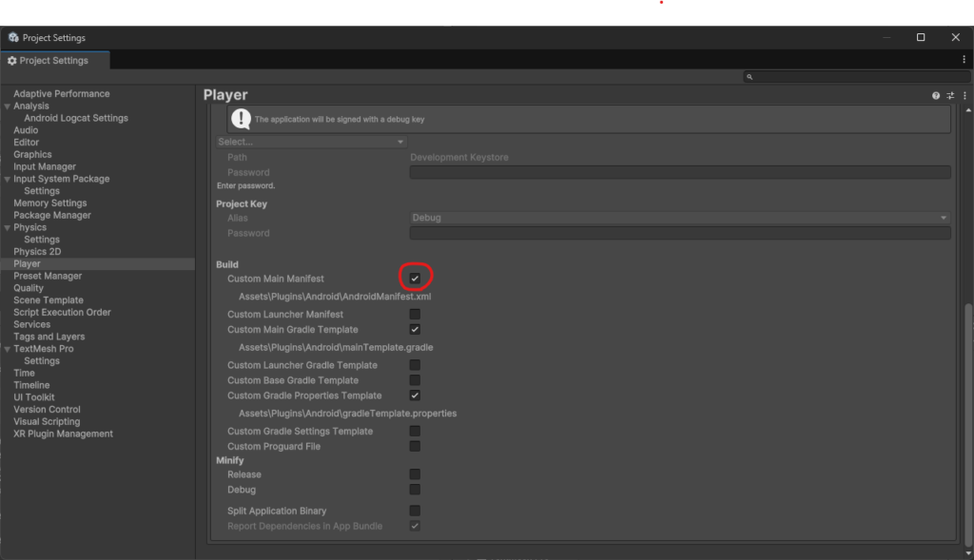The width and height of the screenshot is (974, 560).
Task: Click the Project Settings gear icon in the title bar
Action: coord(13,37)
